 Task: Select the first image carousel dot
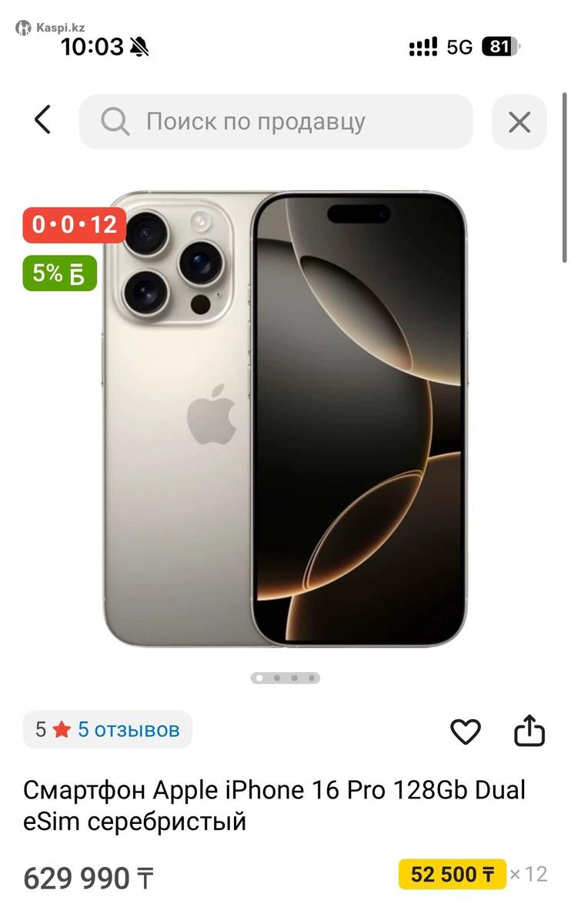tap(260, 678)
